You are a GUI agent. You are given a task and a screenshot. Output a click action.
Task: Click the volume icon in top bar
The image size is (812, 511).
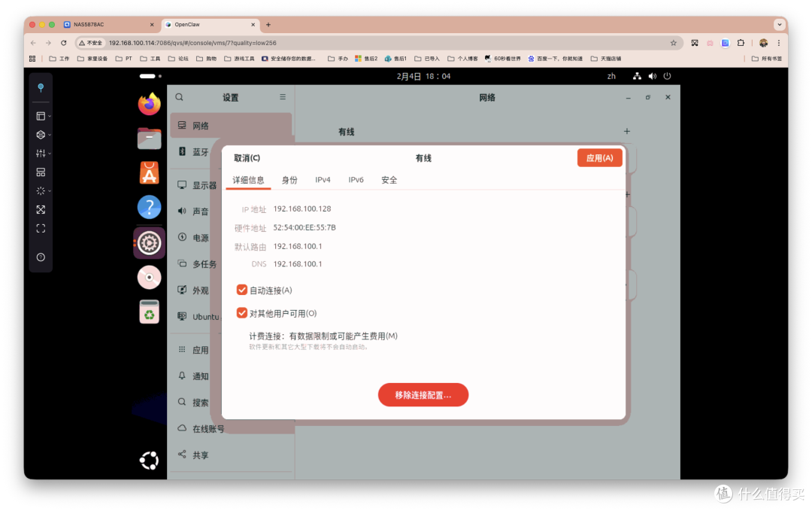click(x=653, y=76)
